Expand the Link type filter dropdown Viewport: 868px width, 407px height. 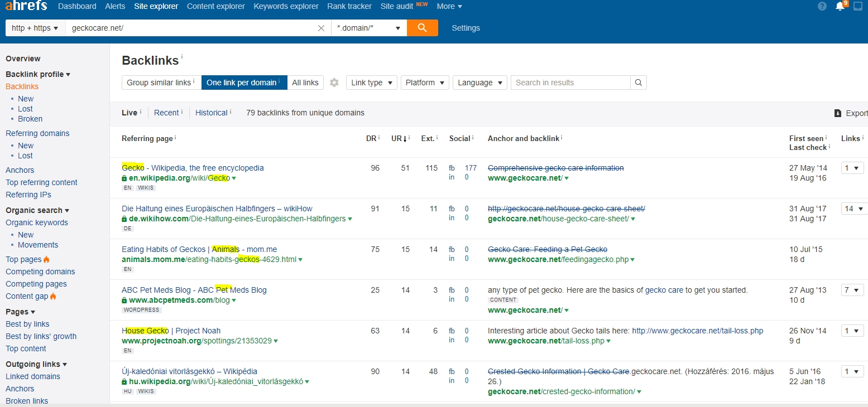click(371, 83)
